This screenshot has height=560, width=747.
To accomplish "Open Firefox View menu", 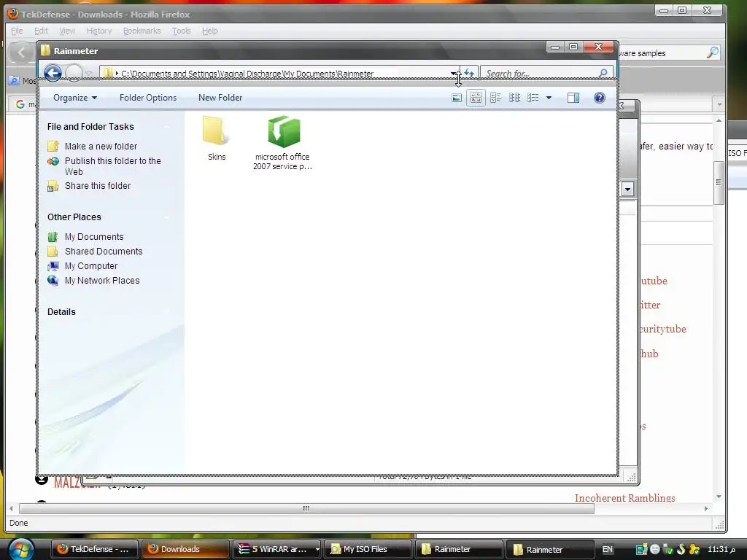I will click(67, 31).
